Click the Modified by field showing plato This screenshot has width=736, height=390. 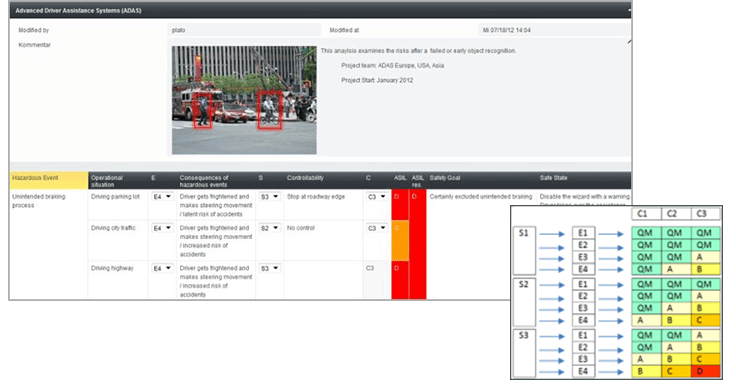(x=244, y=30)
